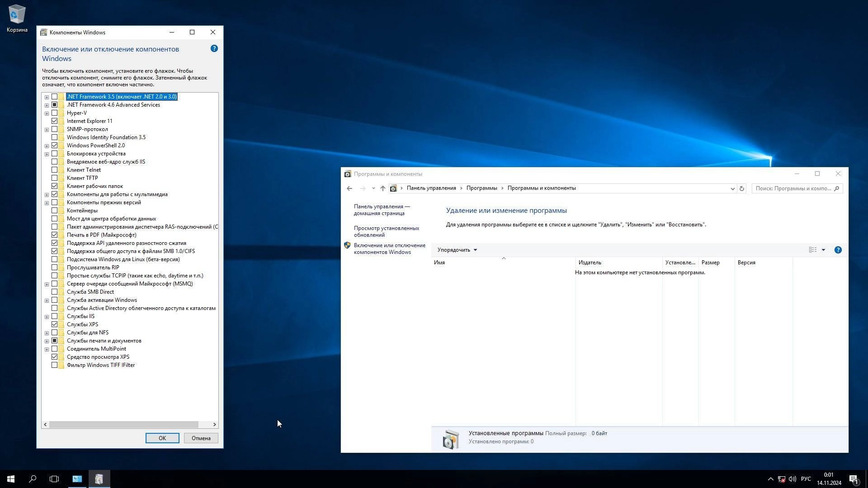Expand the Windows PowerShell 2.0 node

pos(47,146)
